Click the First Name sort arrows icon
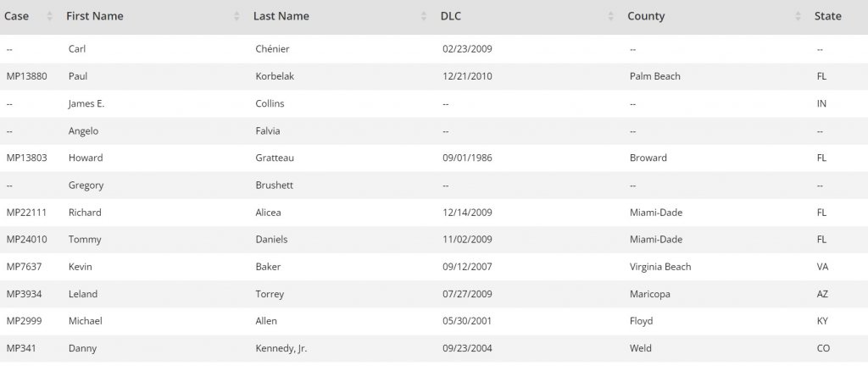Viewport: 868px width, 371px height. (x=236, y=16)
